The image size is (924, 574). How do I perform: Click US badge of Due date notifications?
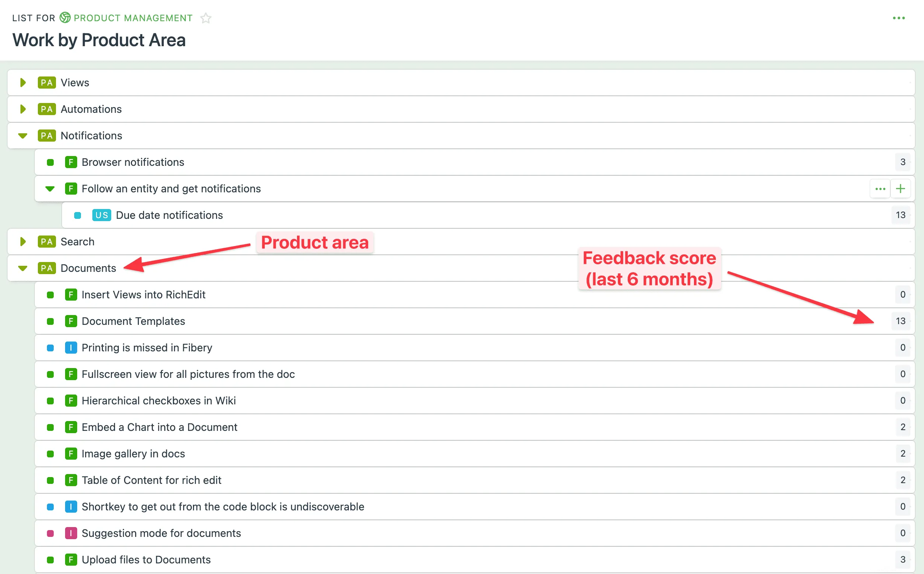pos(102,215)
